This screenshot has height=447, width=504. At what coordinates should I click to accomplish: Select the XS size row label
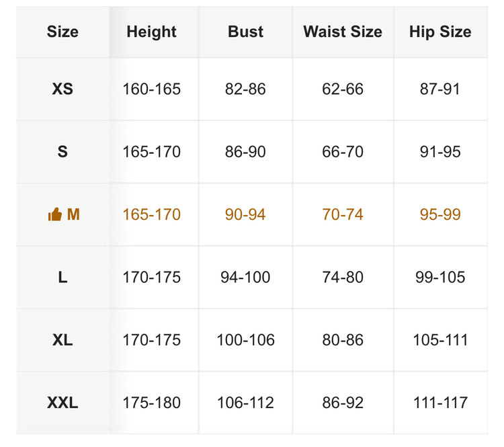(x=62, y=89)
